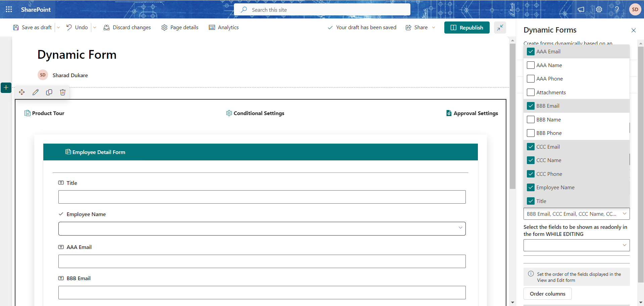Open SharePoint settings gear
This screenshot has width=644, height=306.
[x=599, y=9]
